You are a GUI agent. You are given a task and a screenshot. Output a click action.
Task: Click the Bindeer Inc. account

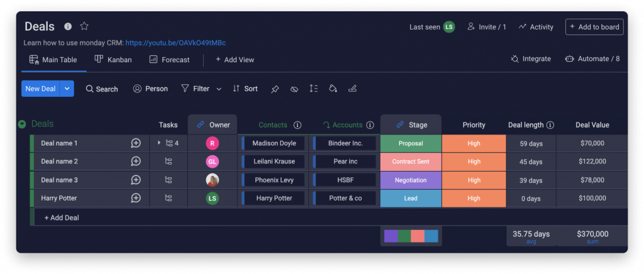345,143
